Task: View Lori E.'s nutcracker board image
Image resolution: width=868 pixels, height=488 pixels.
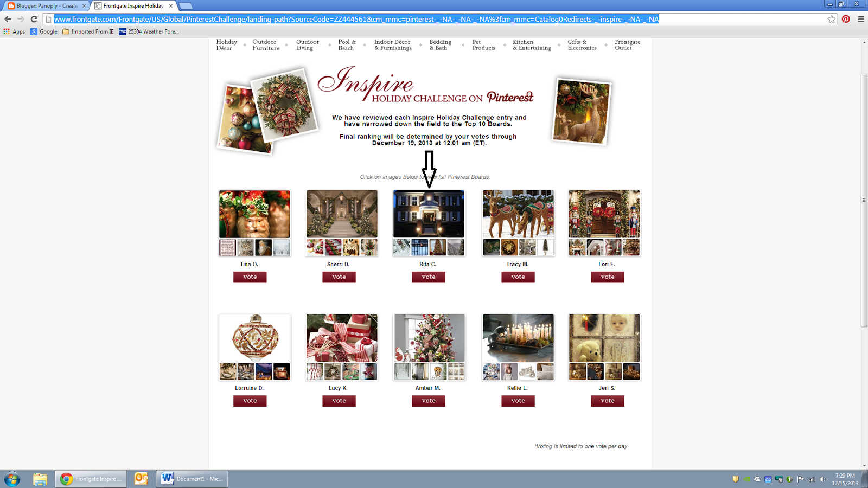Action: point(604,223)
